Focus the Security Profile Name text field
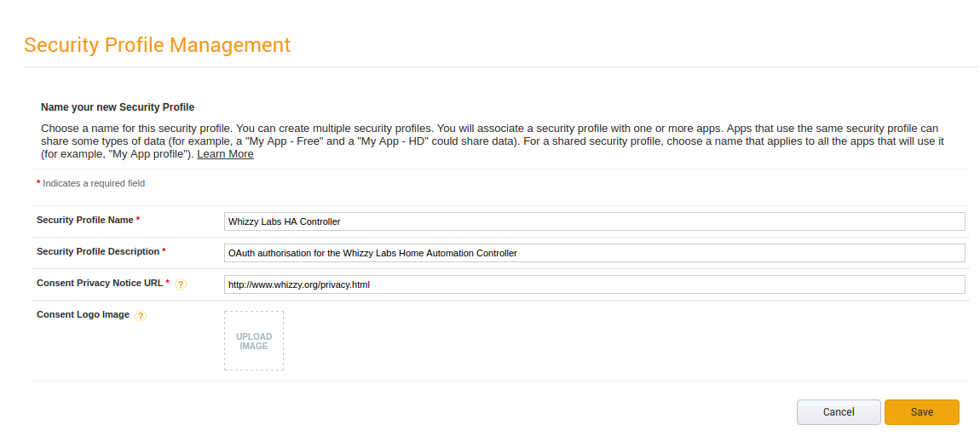This screenshot has width=980, height=448. pos(594,221)
